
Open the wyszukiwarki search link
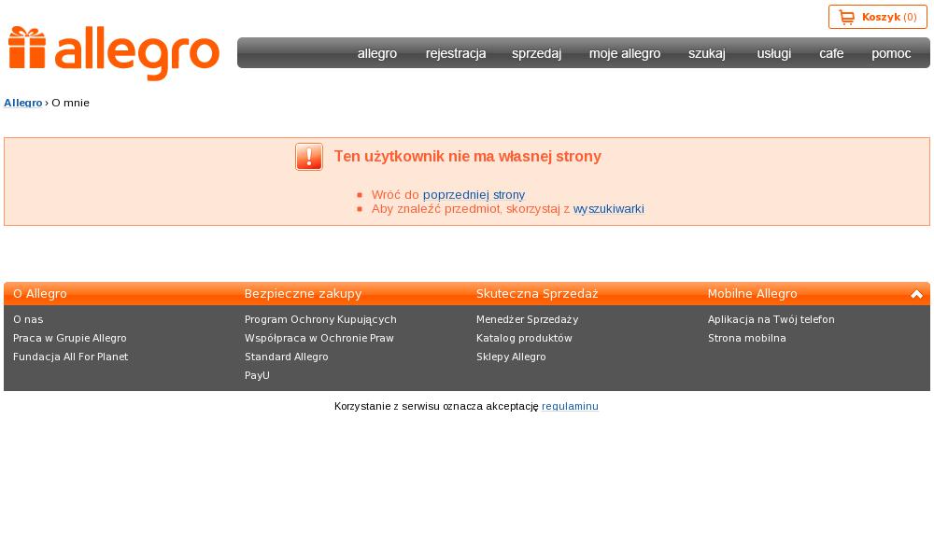tap(608, 209)
